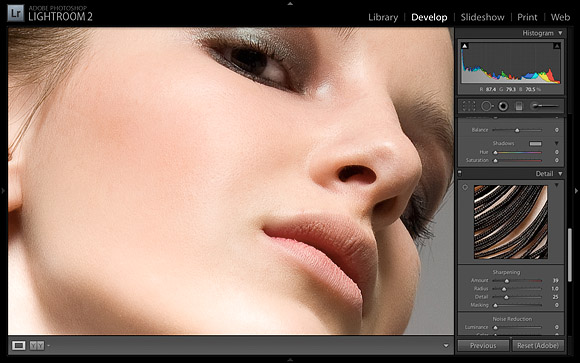Select the Crop Overlay tool

(468, 106)
